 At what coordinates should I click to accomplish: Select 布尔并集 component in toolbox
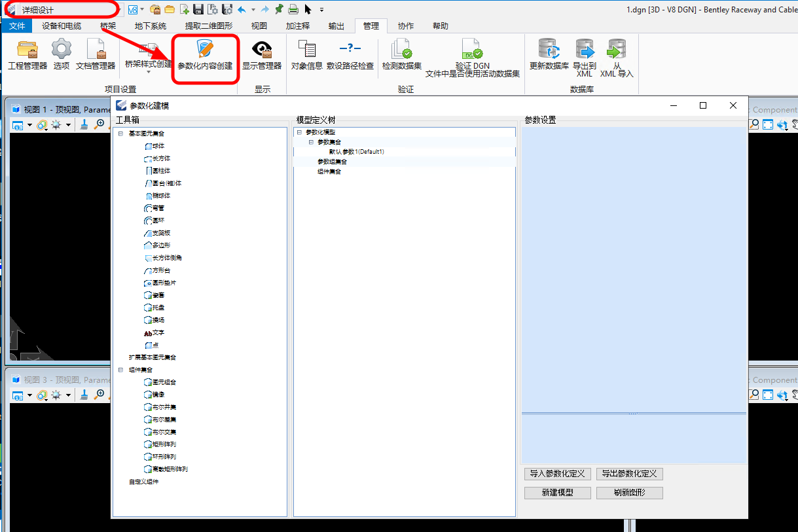(160, 407)
